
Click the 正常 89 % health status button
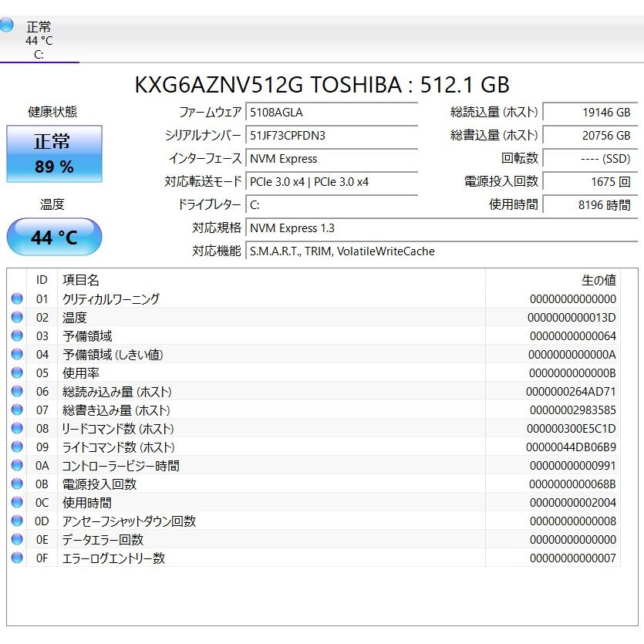[x=54, y=153]
